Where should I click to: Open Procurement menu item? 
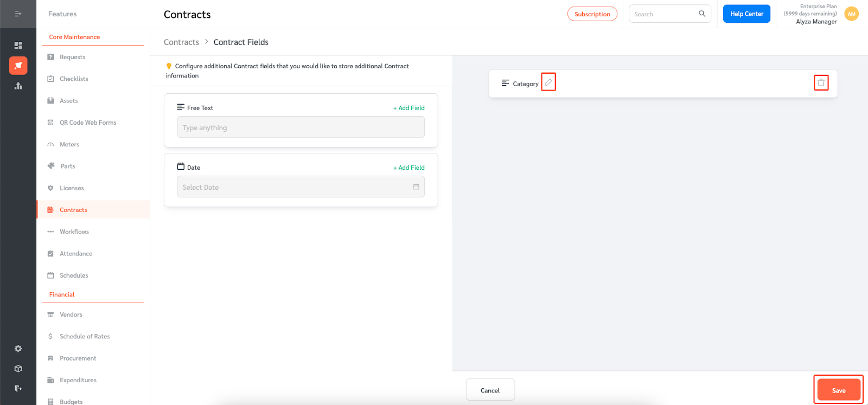tap(78, 358)
